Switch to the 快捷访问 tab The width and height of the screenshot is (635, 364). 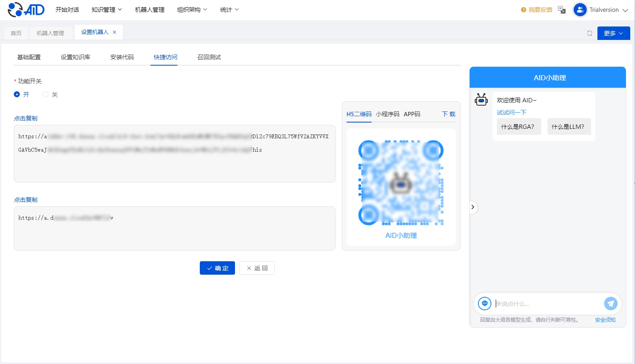click(x=165, y=57)
